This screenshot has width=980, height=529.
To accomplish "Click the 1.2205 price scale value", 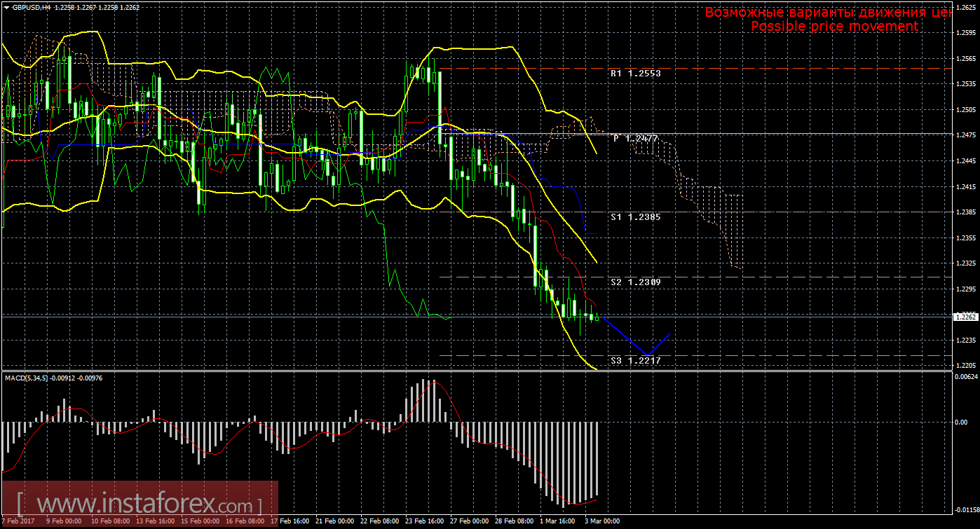I will [x=965, y=366].
